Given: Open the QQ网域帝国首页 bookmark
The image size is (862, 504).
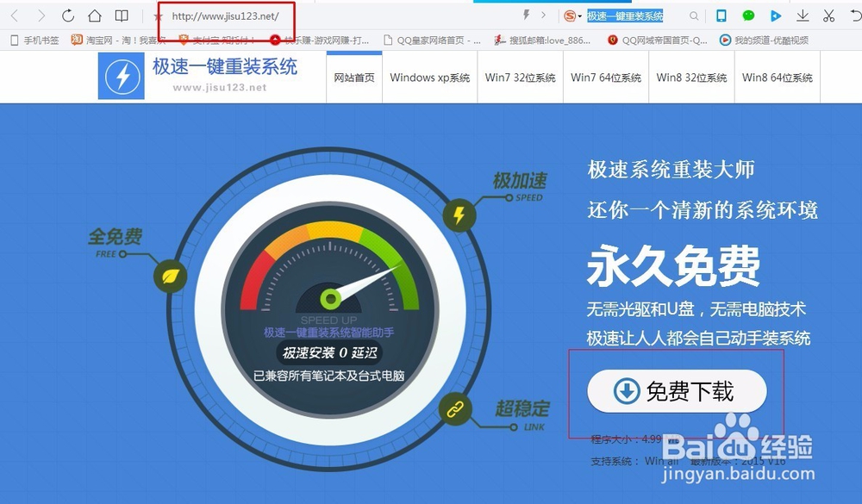Looking at the screenshot, I should pyautogui.click(x=657, y=40).
